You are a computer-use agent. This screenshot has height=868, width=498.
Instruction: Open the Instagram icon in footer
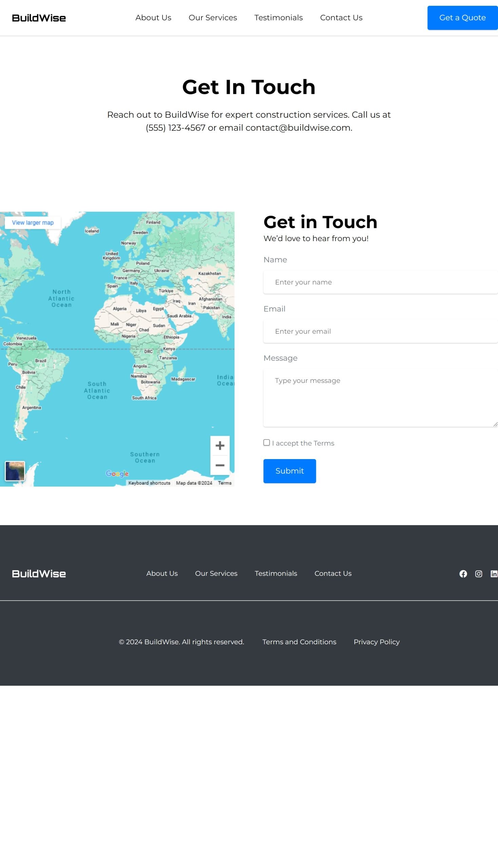(x=479, y=574)
